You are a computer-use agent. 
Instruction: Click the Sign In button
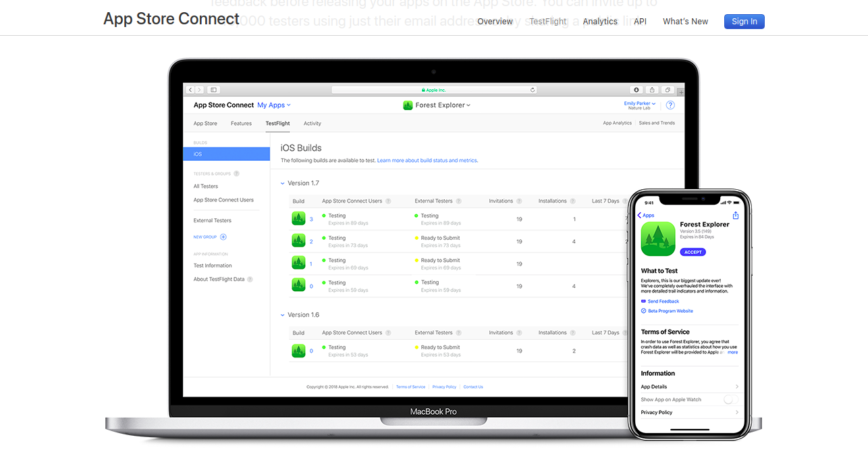click(744, 22)
